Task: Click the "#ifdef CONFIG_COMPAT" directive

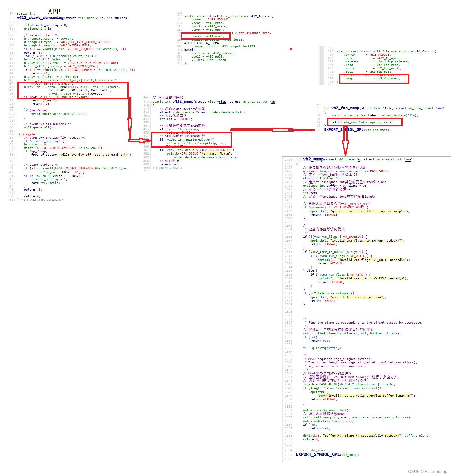Action: click(202, 43)
